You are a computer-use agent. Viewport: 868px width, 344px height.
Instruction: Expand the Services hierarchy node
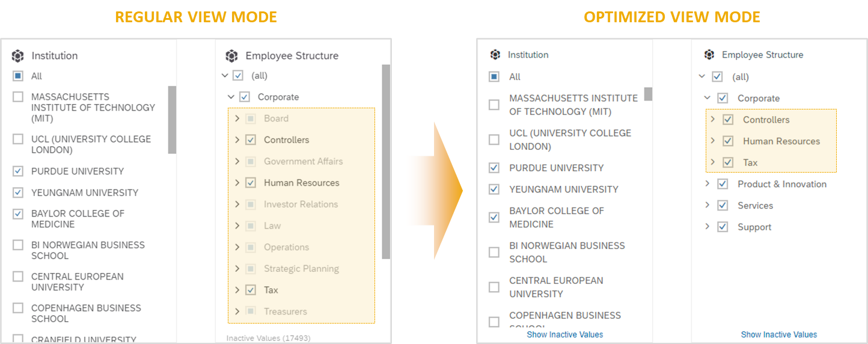pyautogui.click(x=708, y=205)
